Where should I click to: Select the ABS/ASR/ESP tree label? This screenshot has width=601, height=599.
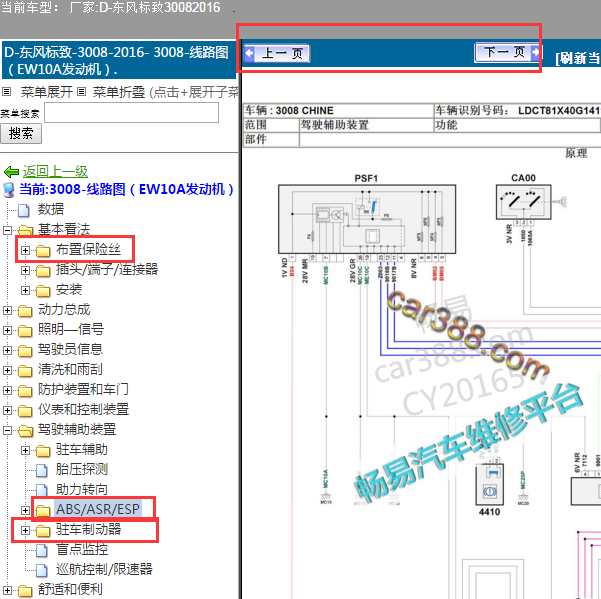coord(98,509)
